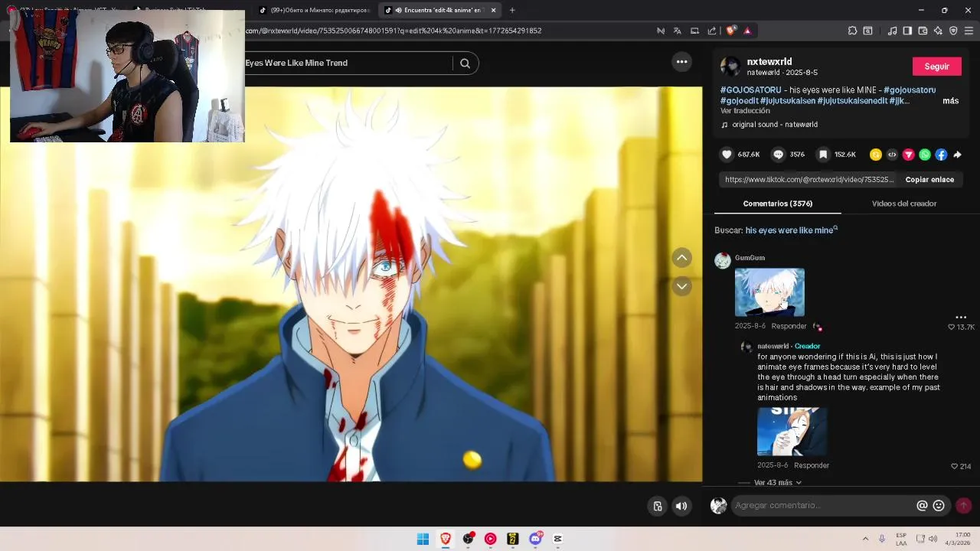Click the TikTok search field text
980x551 pixels.
coord(296,64)
